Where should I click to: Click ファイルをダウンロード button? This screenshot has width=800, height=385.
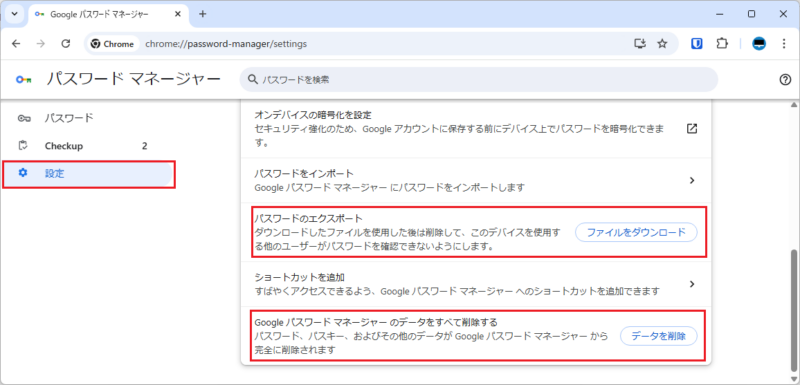636,233
